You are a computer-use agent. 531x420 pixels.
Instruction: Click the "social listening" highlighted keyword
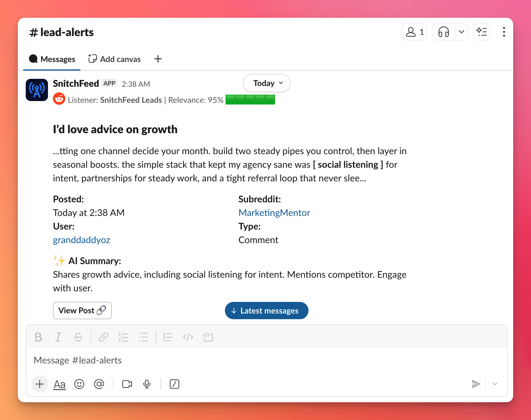click(x=348, y=165)
